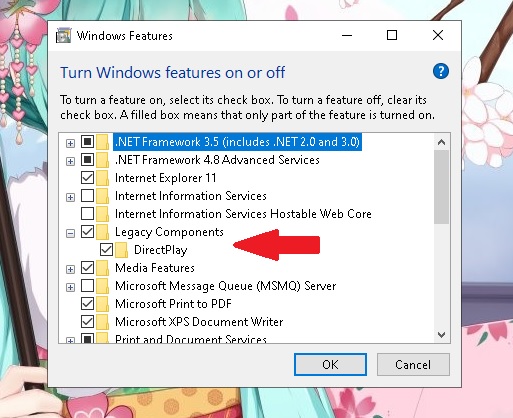The height and width of the screenshot is (418, 513).
Task: Click the Legacy Components folder icon
Action: click(103, 232)
